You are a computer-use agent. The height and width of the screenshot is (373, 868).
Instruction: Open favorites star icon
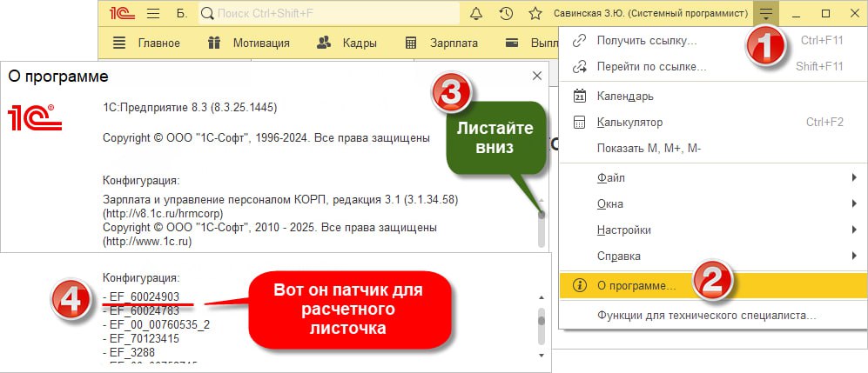point(535,14)
